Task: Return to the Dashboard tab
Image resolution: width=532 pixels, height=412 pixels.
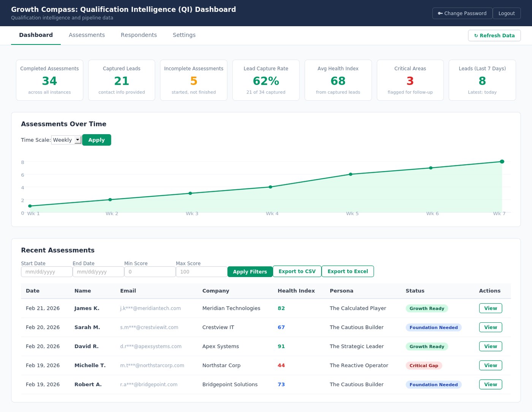Action: pyautogui.click(x=36, y=35)
